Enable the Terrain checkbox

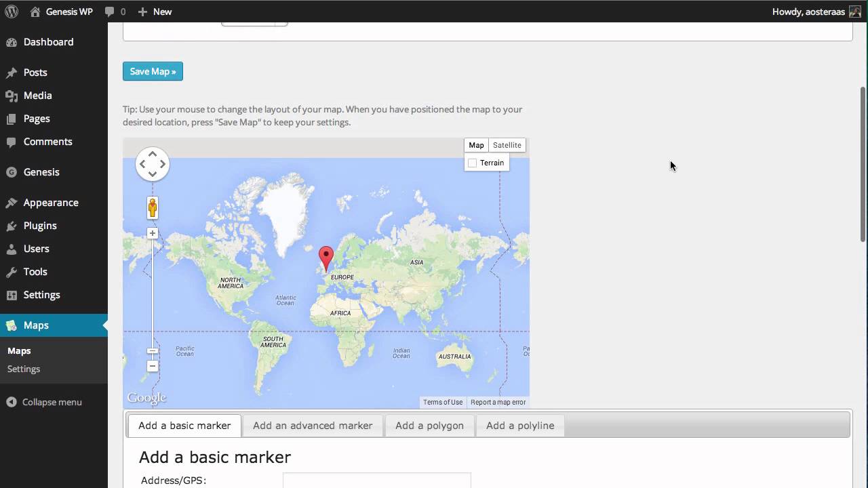click(x=473, y=163)
